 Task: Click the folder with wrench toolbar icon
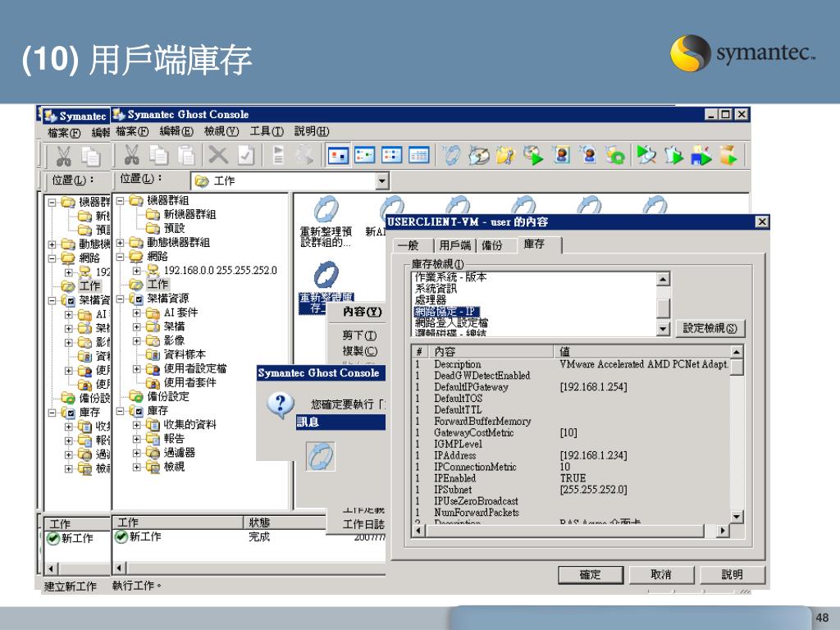pos(505,155)
